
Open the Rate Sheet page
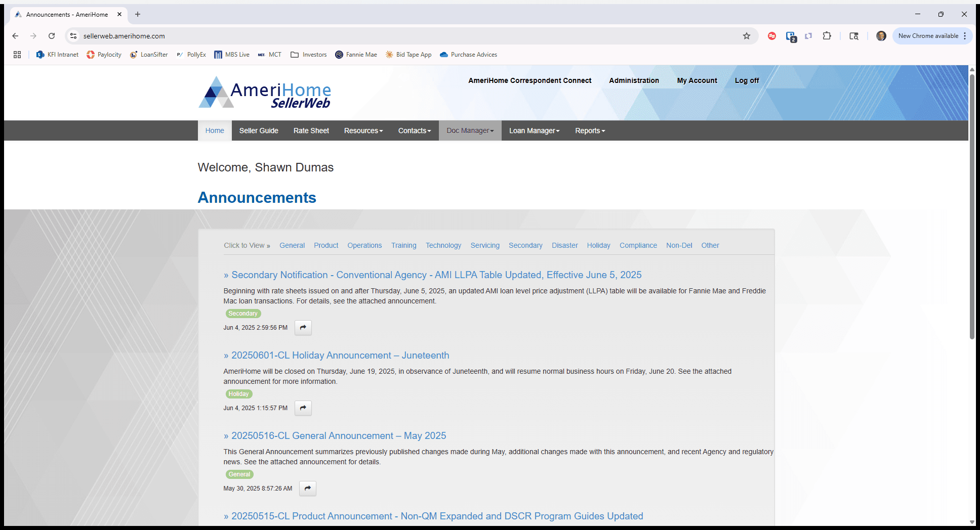(x=311, y=130)
